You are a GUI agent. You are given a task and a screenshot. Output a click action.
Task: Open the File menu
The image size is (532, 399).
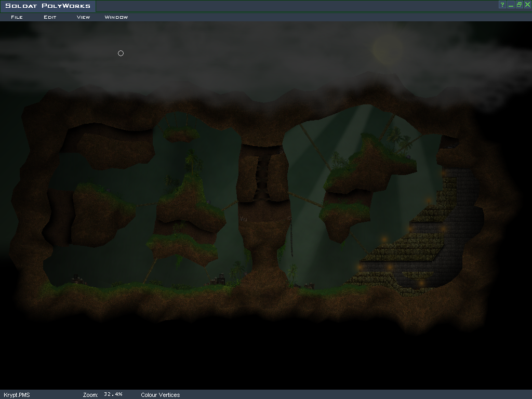point(17,17)
